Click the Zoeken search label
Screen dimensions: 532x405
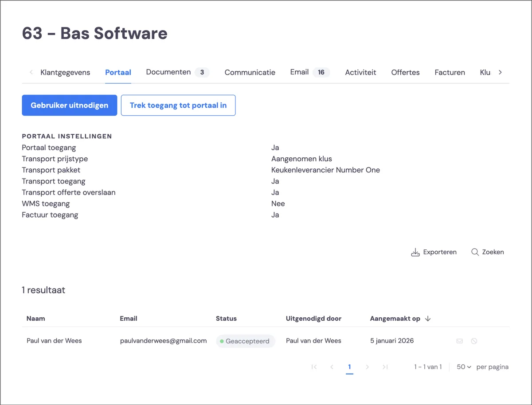(493, 252)
